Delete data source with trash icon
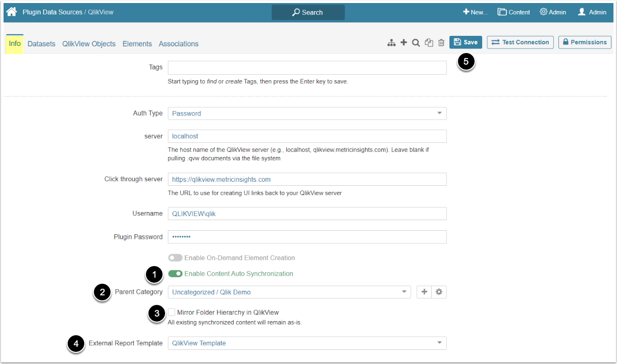This screenshot has height=364, width=617. tap(441, 43)
